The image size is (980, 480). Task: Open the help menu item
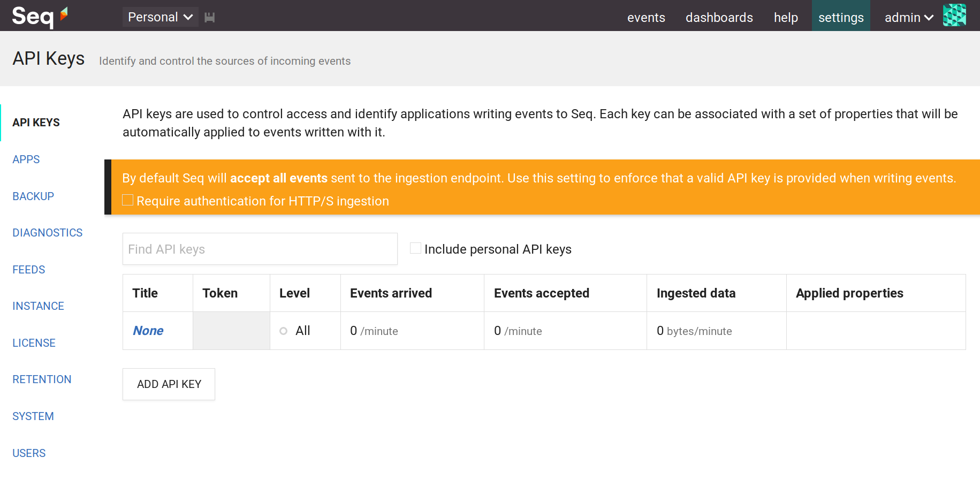tap(786, 18)
